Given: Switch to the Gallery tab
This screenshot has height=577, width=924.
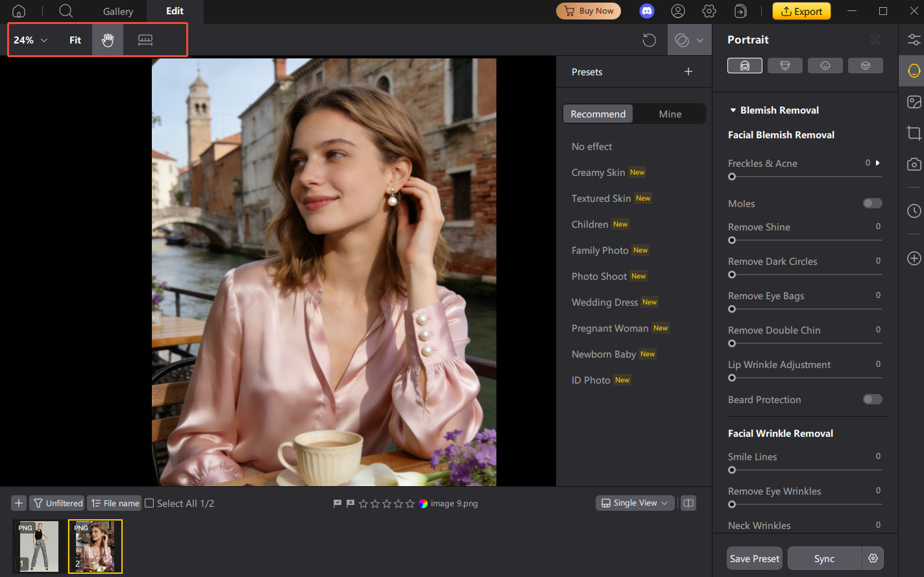Looking at the screenshot, I should (x=117, y=11).
